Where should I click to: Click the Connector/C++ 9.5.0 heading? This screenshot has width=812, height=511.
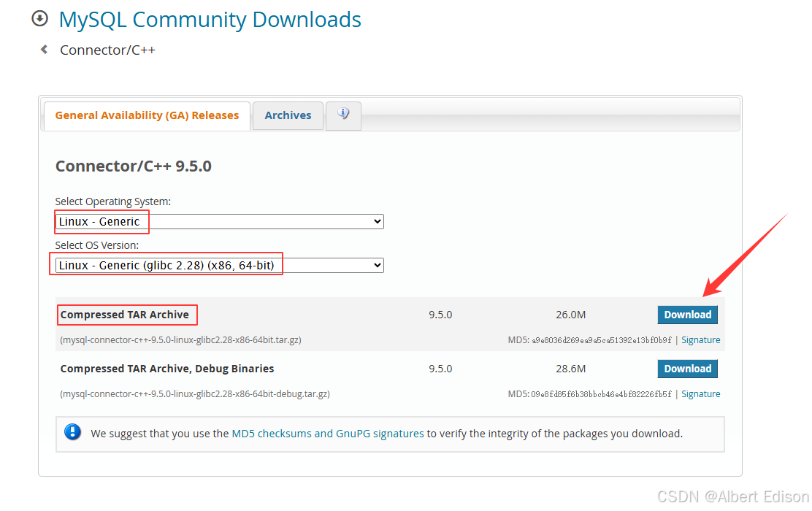point(134,166)
